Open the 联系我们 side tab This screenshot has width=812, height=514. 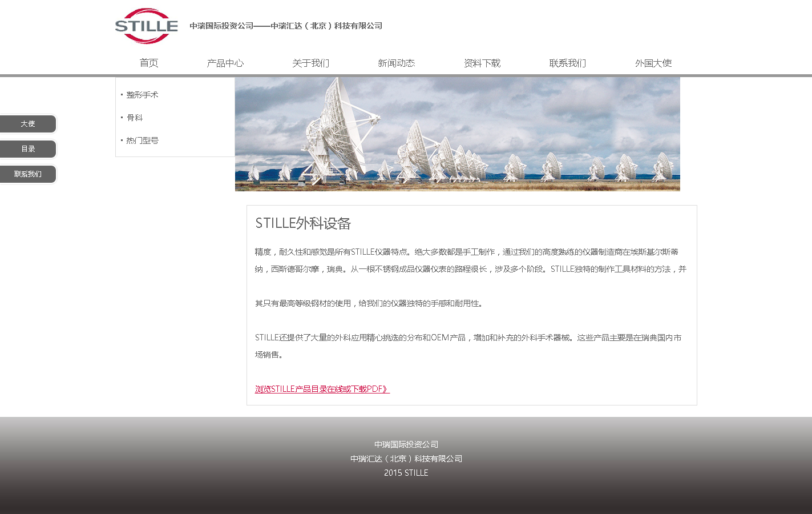pos(27,174)
